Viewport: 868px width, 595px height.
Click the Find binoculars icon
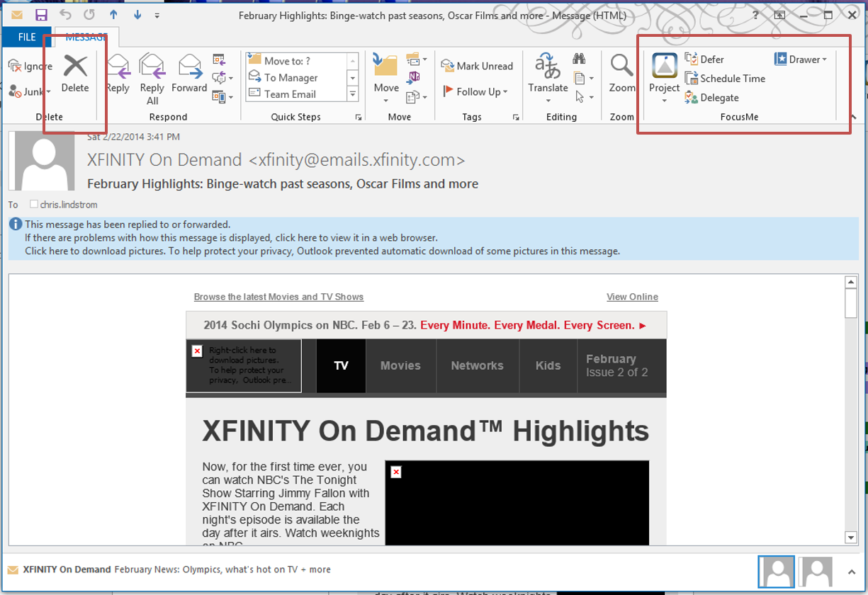coord(579,59)
